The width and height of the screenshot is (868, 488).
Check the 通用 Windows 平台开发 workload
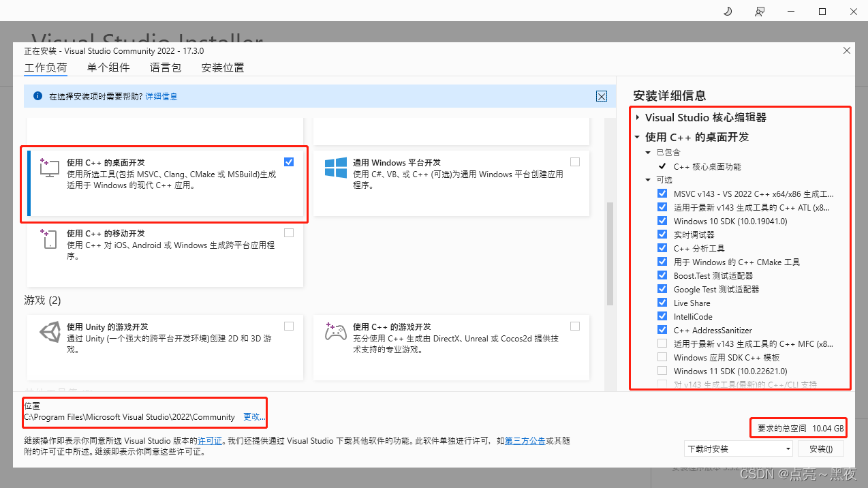[x=575, y=162]
